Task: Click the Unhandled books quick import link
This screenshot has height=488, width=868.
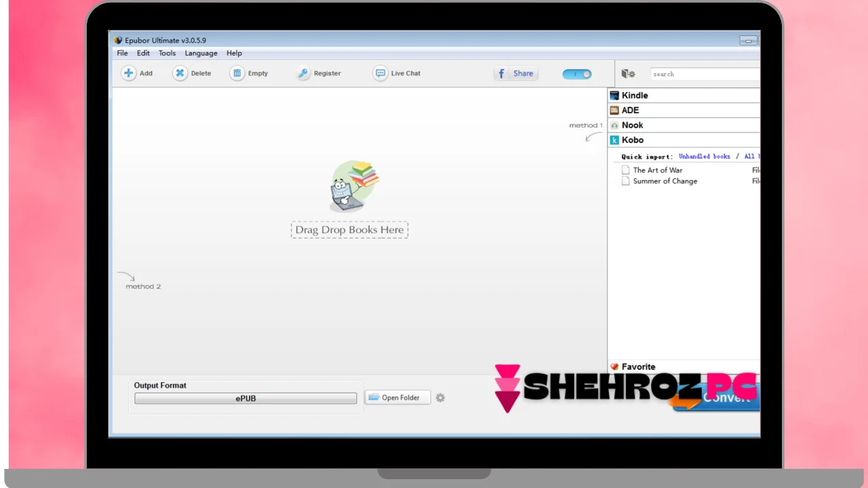Action: [x=705, y=157]
